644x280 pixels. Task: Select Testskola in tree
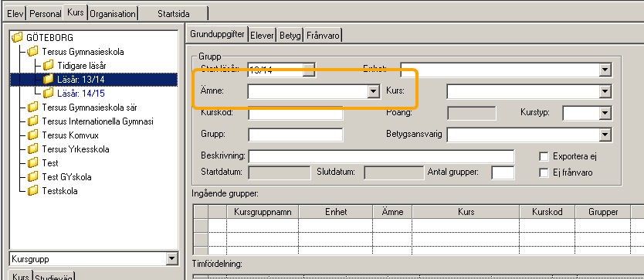click(x=59, y=191)
